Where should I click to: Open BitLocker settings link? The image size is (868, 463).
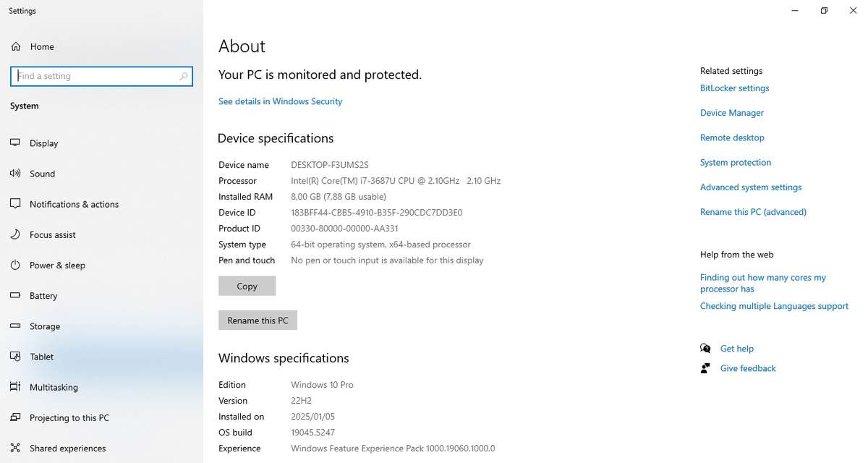pos(734,88)
